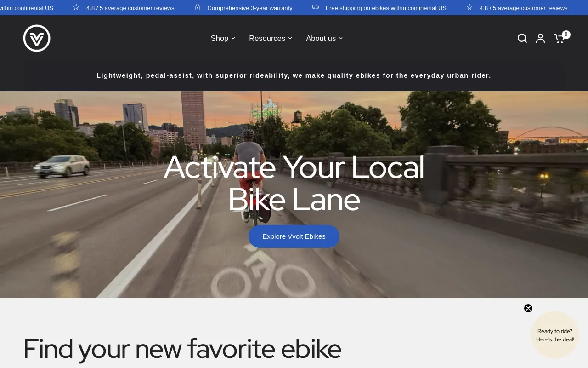Open the search magnifier icon
The width and height of the screenshot is (588, 368).
click(522, 38)
